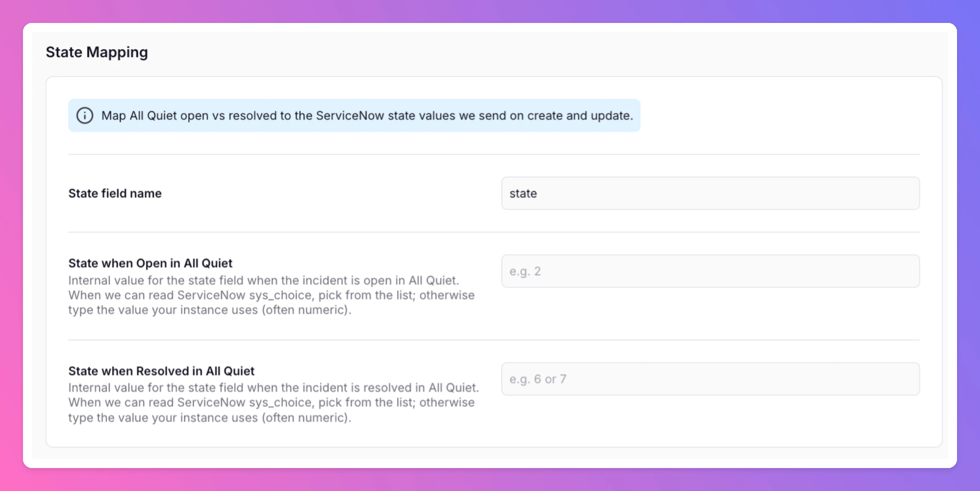Image resolution: width=980 pixels, height=491 pixels.
Task: Click the State when Open input field
Action: coord(710,271)
